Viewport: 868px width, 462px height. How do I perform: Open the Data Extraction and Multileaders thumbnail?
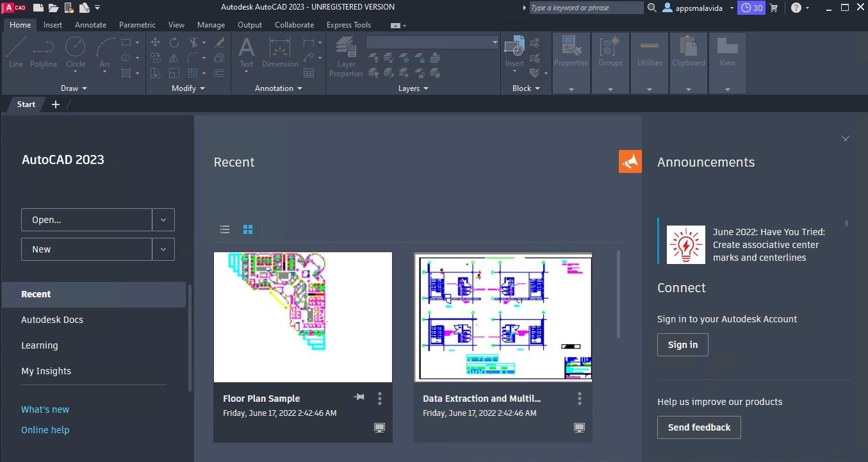point(503,317)
